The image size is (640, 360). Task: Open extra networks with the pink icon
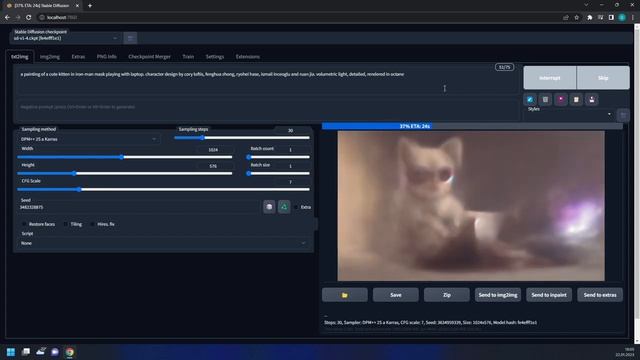point(561,99)
